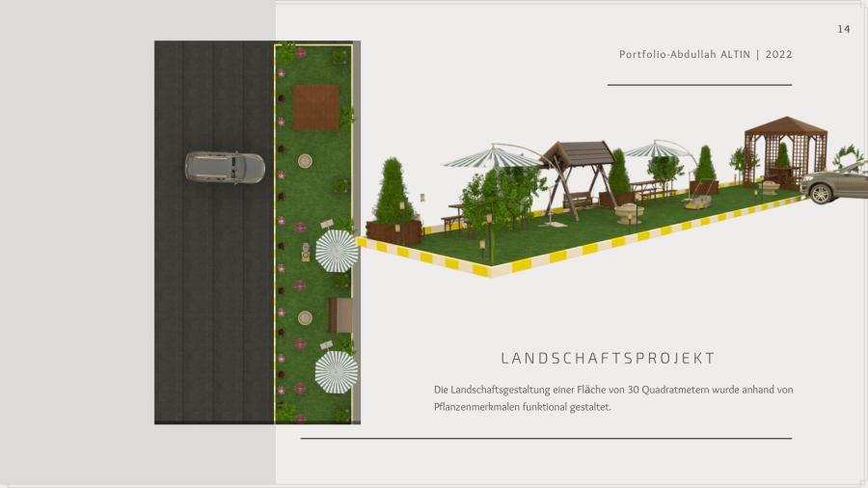
Task: Click the wooden swing with the brown roof
Action: (x=577, y=176)
